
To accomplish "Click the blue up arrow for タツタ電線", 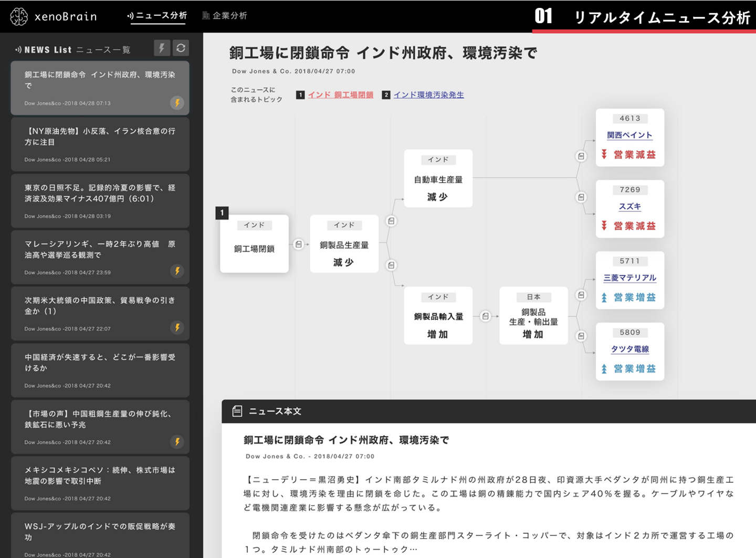I will coord(604,369).
